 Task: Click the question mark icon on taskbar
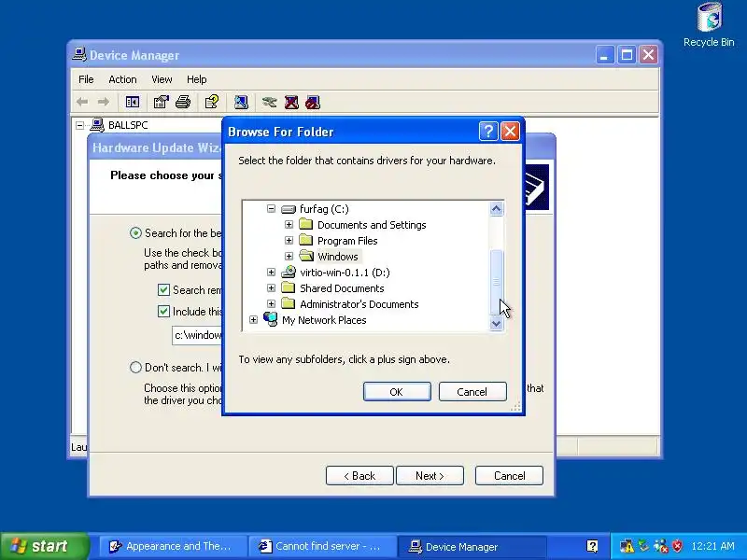coord(592,546)
